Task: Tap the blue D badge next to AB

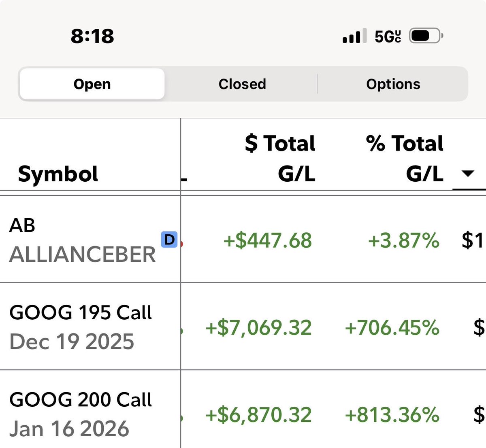Action: [169, 240]
